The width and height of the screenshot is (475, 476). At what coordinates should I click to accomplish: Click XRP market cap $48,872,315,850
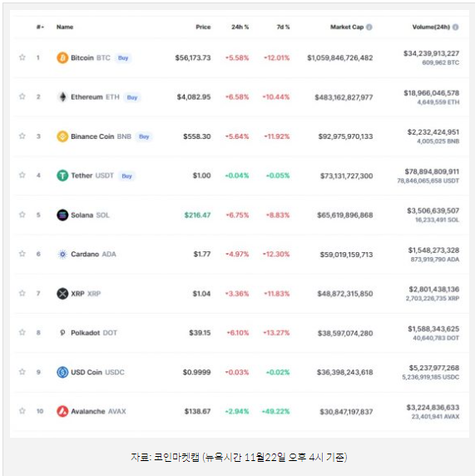[345, 294]
